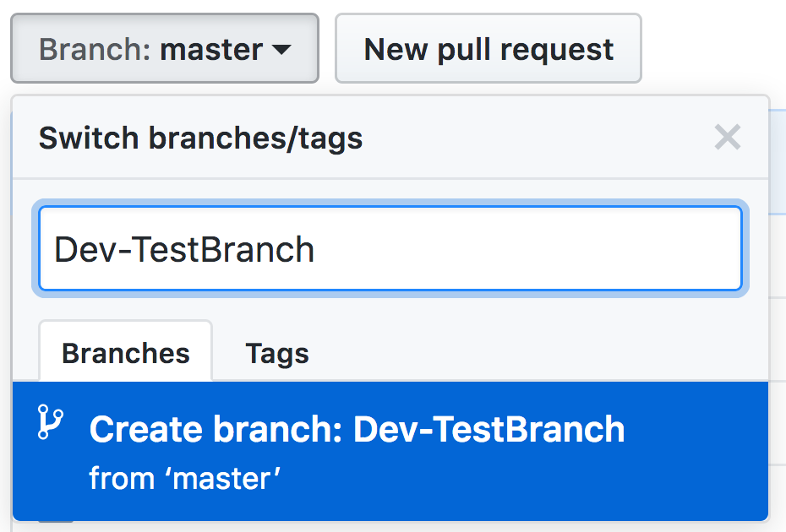Click the git branch icon beside Create branch
786x532 pixels.
[x=51, y=422]
